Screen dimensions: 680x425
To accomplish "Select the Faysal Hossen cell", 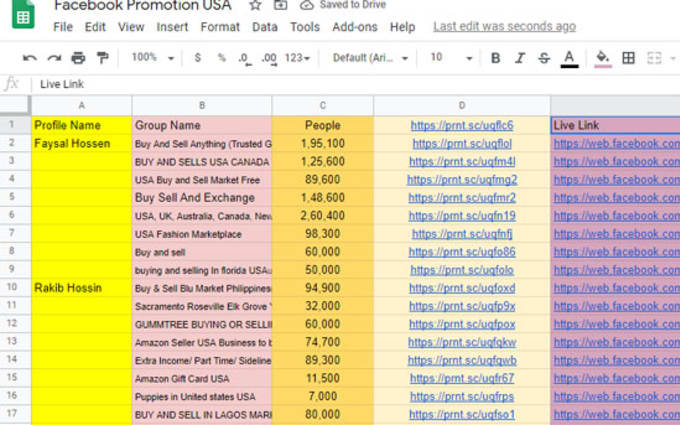I will [x=82, y=144].
